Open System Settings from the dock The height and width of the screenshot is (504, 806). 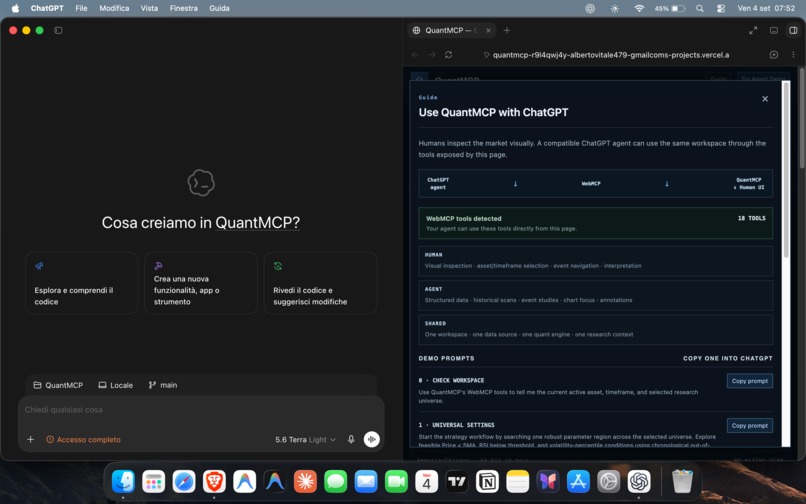pos(609,481)
